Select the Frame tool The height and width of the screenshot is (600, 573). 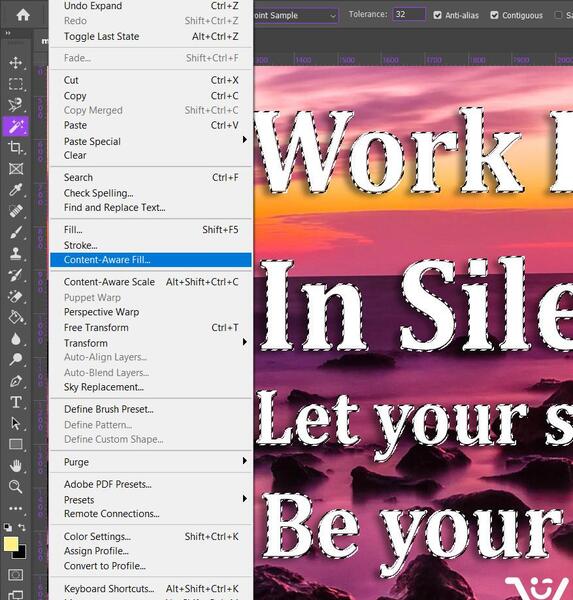click(x=16, y=169)
